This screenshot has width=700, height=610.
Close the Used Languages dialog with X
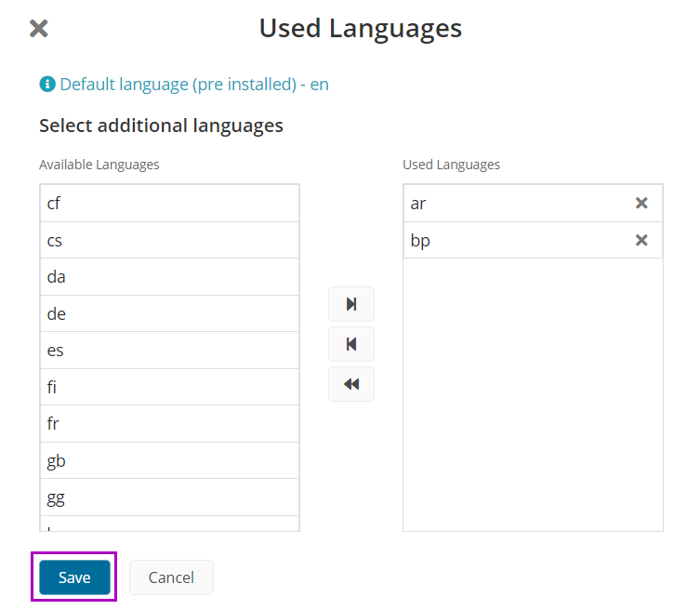[x=39, y=29]
